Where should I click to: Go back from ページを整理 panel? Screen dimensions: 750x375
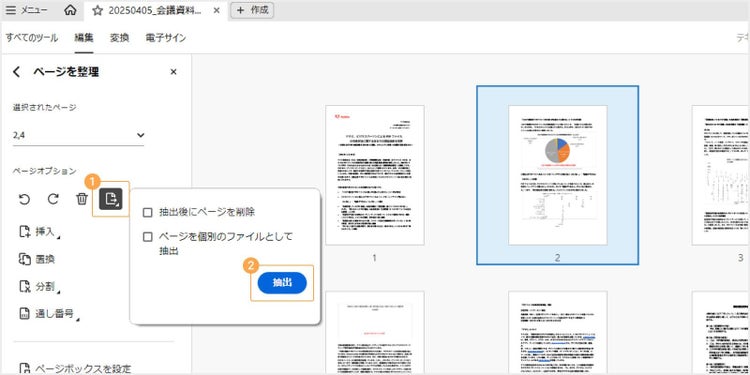pyautogui.click(x=17, y=72)
